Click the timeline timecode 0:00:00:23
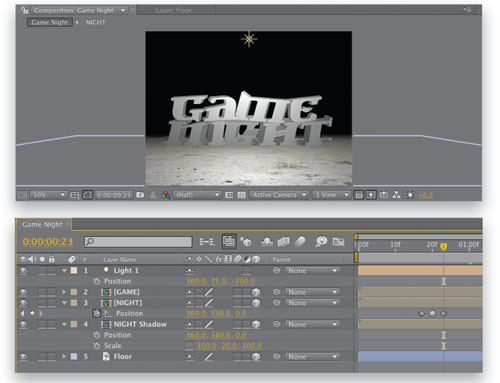500x383 pixels. pos(48,242)
